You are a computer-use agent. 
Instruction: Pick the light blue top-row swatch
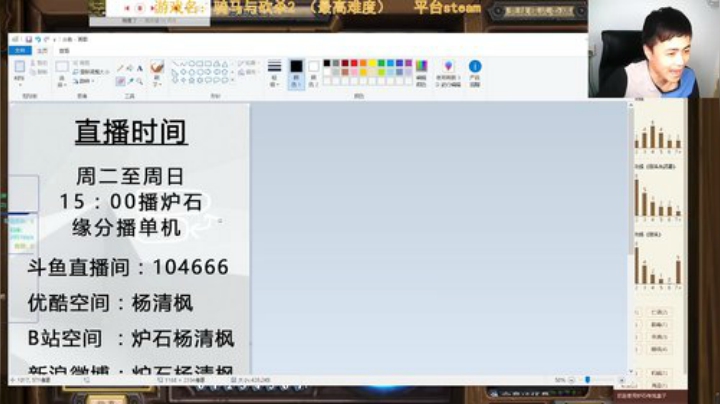coord(390,63)
